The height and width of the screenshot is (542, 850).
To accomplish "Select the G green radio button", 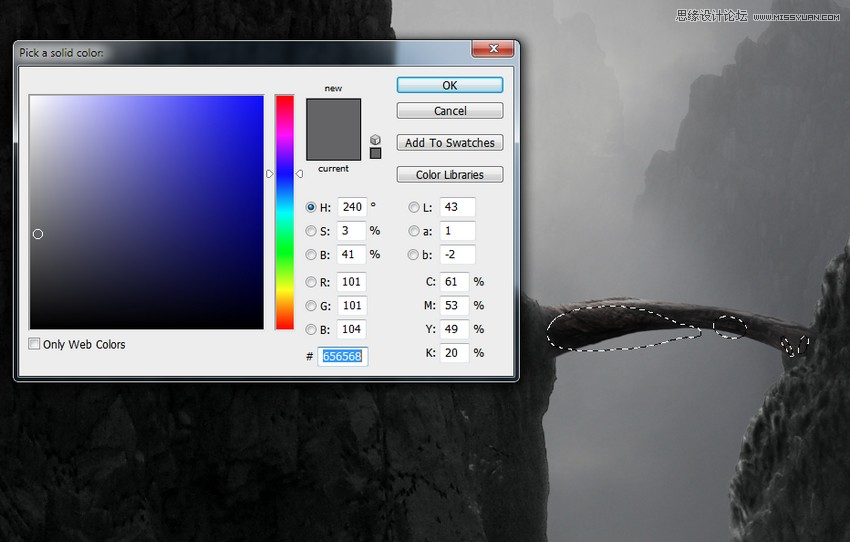I will (x=311, y=306).
